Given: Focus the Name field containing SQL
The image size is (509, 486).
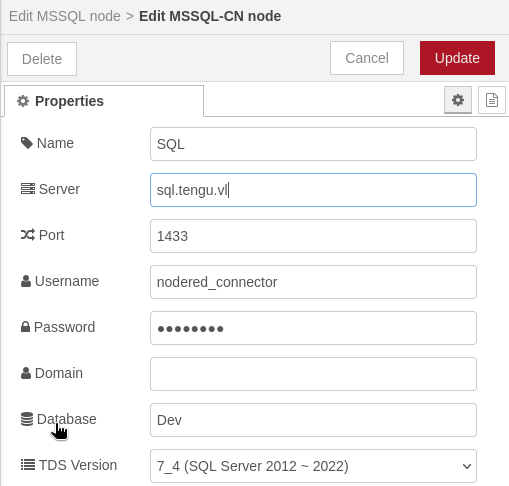Looking at the screenshot, I should (x=313, y=144).
